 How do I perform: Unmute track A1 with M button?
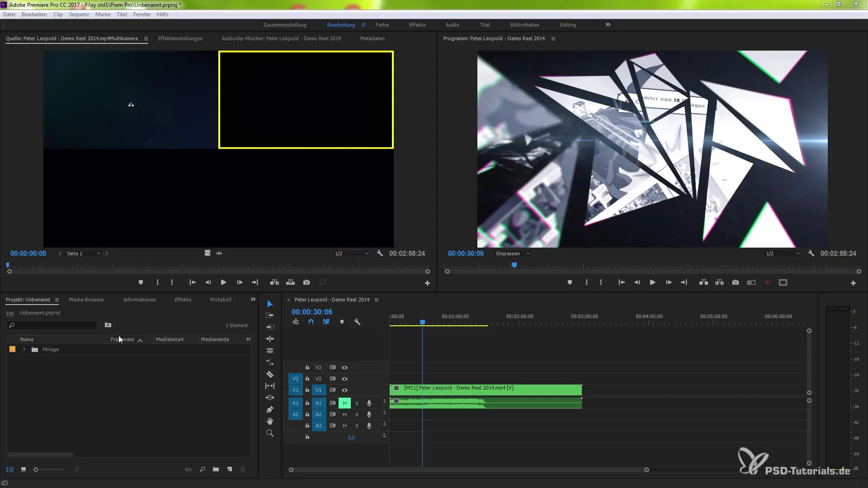pyautogui.click(x=344, y=403)
